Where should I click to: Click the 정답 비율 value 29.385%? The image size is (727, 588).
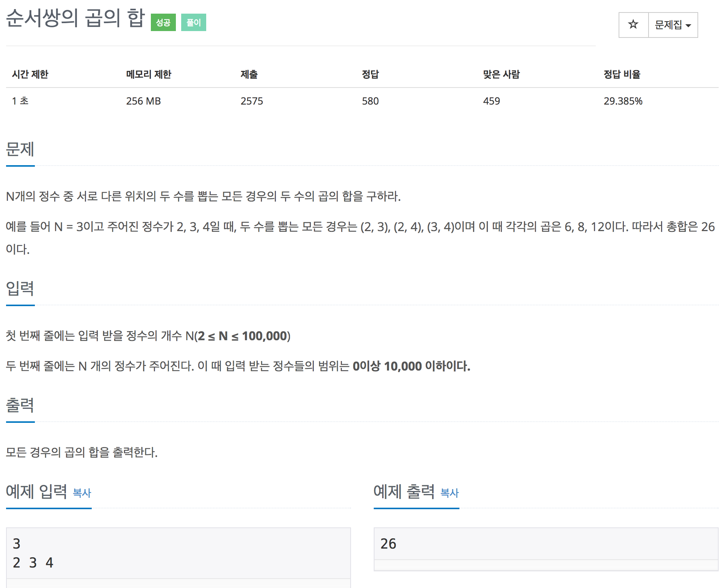[x=623, y=101]
